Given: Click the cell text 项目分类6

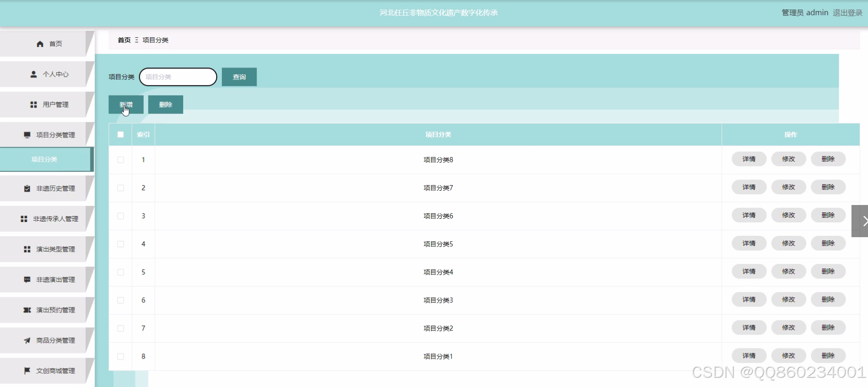Looking at the screenshot, I should click(438, 216).
